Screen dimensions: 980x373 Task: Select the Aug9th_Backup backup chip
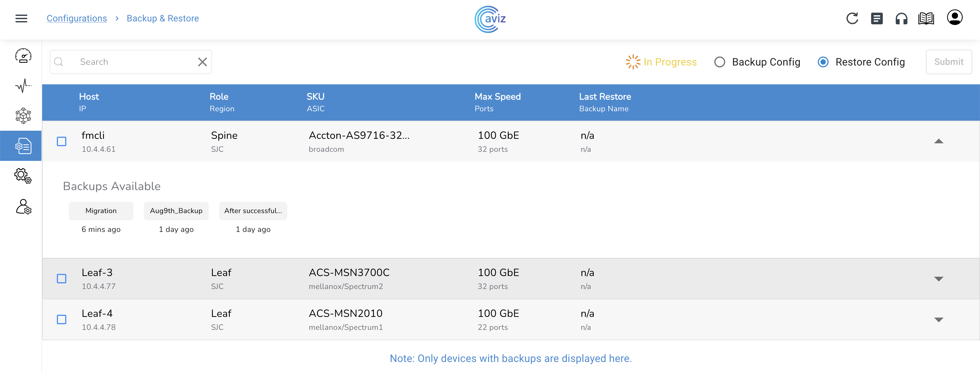coord(176,211)
